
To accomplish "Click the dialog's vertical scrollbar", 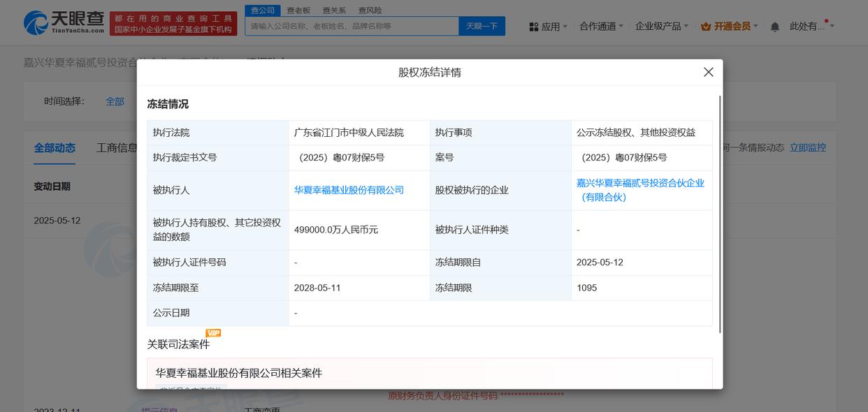I will tap(719, 213).
